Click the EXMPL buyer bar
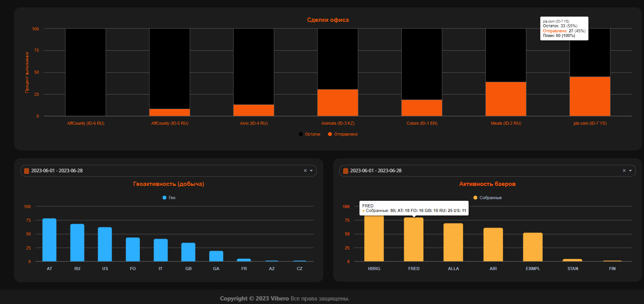Image resolution: width=644 pixels, height=304 pixels. [533, 247]
